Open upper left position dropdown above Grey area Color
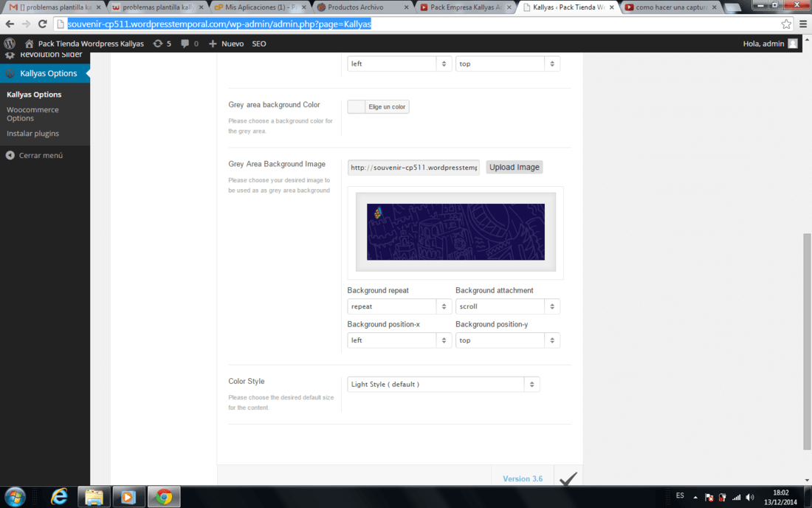The width and height of the screenshot is (812, 508). click(399, 63)
